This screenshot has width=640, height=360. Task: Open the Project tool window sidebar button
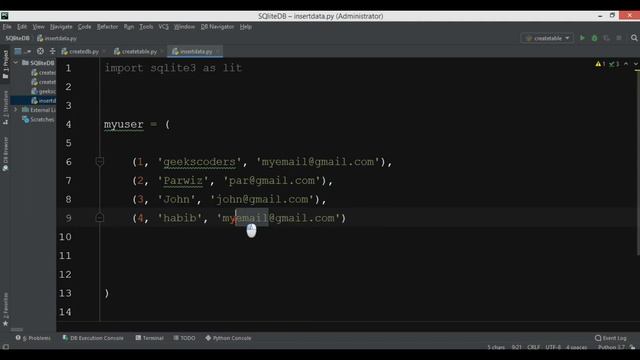[5, 64]
